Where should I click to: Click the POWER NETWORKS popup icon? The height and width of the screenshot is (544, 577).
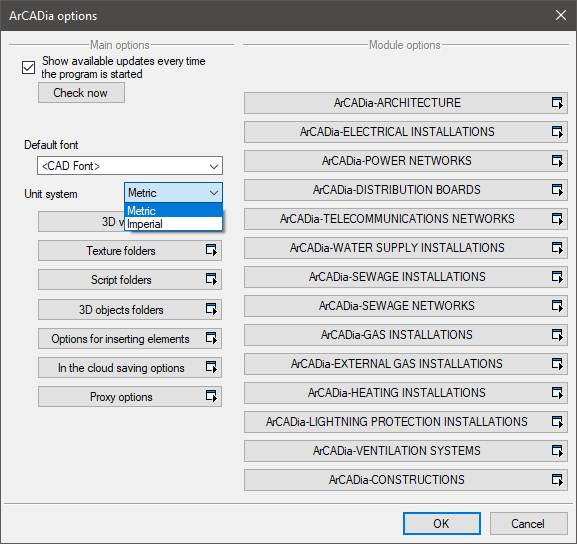[x=557, y=161]
